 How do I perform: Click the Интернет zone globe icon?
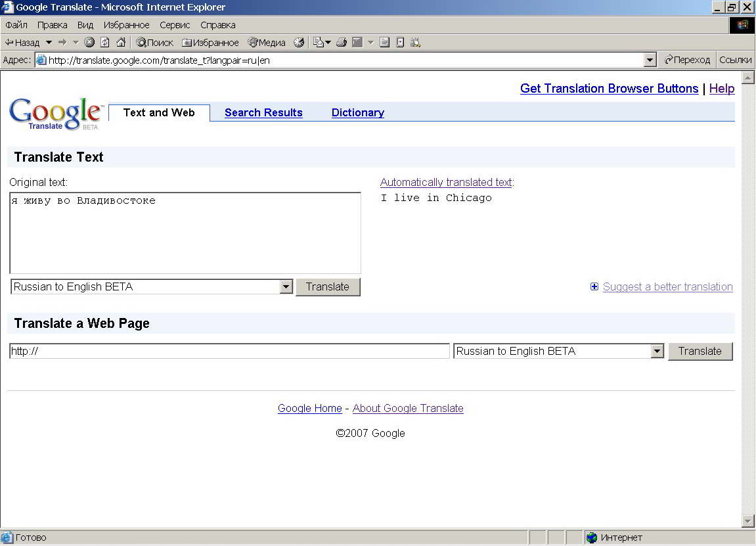point(592,537)
